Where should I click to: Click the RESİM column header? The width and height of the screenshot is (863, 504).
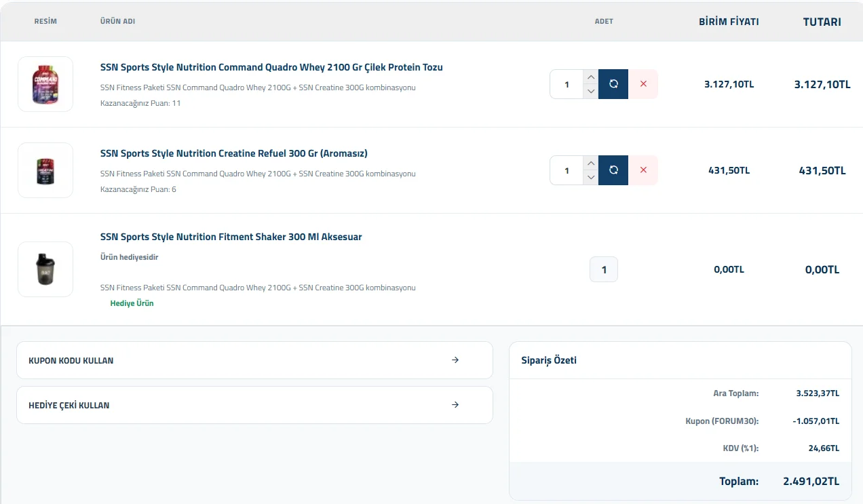coord(45,21)
